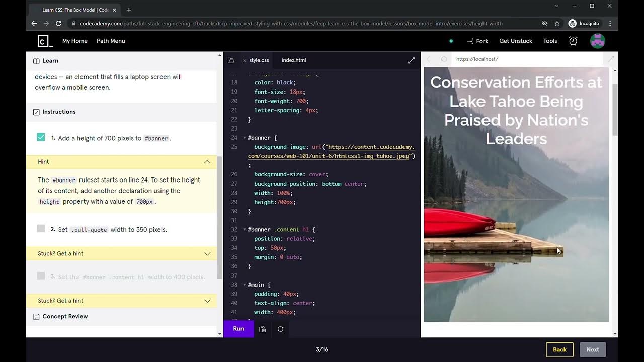This screenshot has height=362, width=644.
Task: Click the third-party cookies blocked eye icon
Action: coord(544,23)
